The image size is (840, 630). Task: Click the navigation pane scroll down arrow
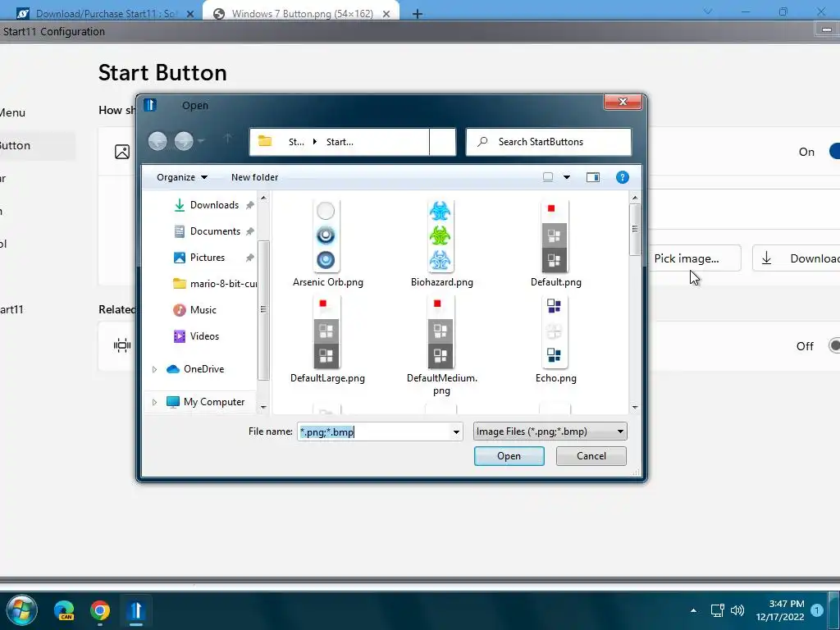(263, 408)
